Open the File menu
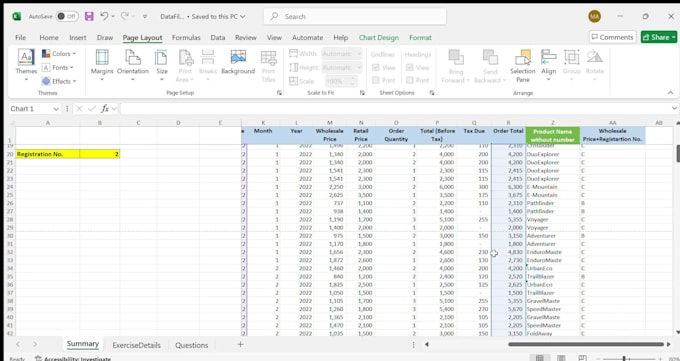 [20, 38]
